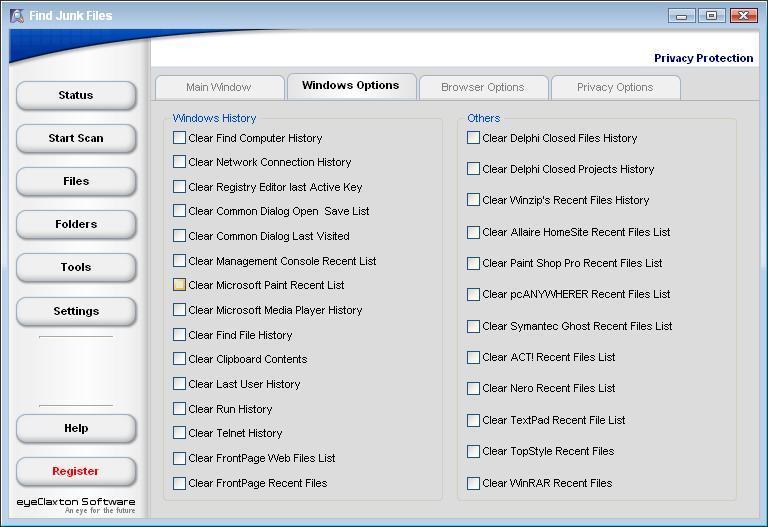Click the Help button
Screen dimensions: 768x527
(76, 428)
